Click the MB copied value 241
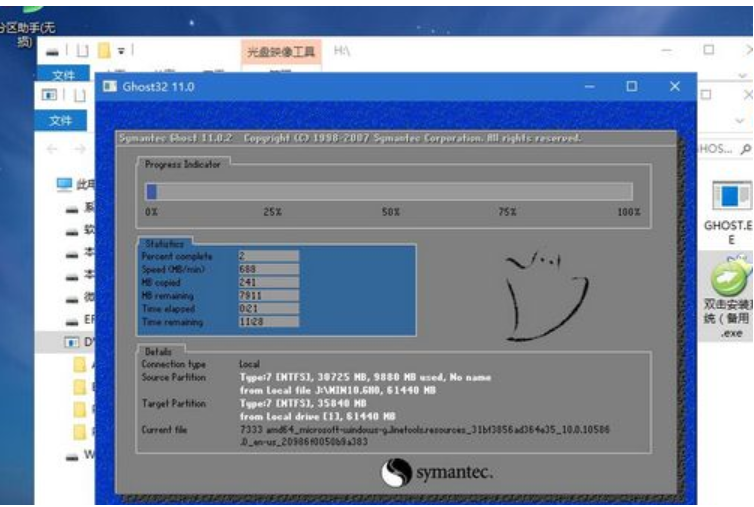 point(268,282)
